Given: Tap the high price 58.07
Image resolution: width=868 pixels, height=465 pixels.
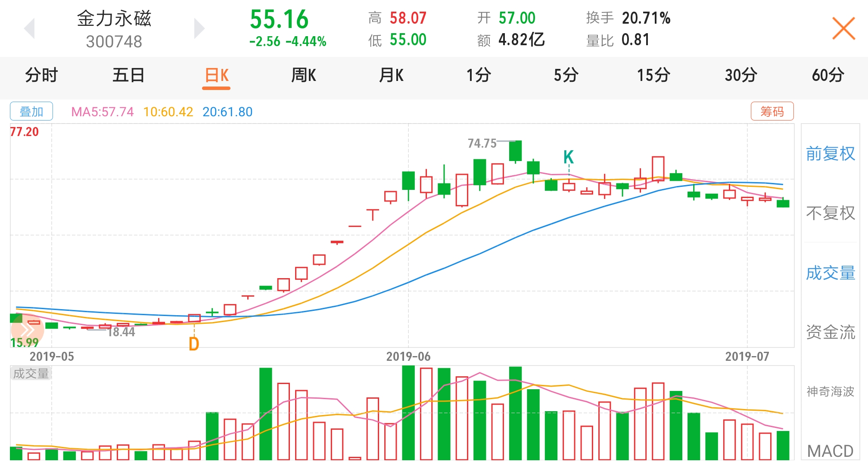Looking at the screenshot, I should [408, 18].
